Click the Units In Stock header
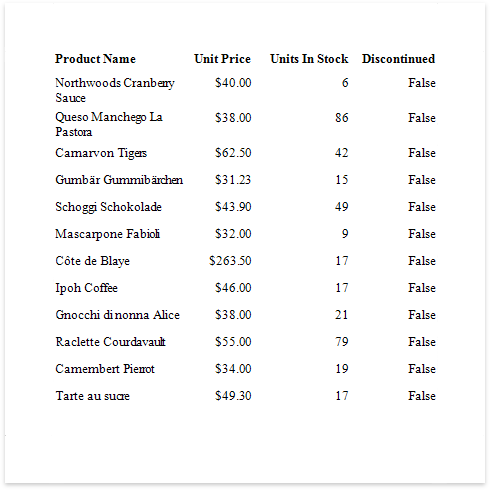490x490 pixels. (x=309, y=59)
